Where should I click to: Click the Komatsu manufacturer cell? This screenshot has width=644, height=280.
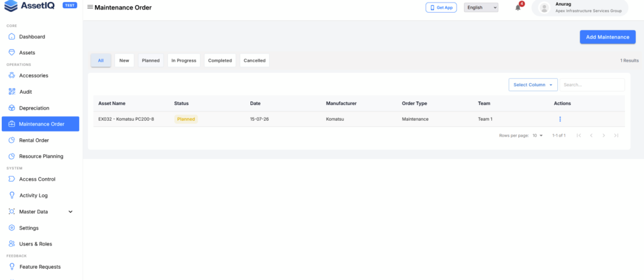pyautogui.click(x=335, y=120)
